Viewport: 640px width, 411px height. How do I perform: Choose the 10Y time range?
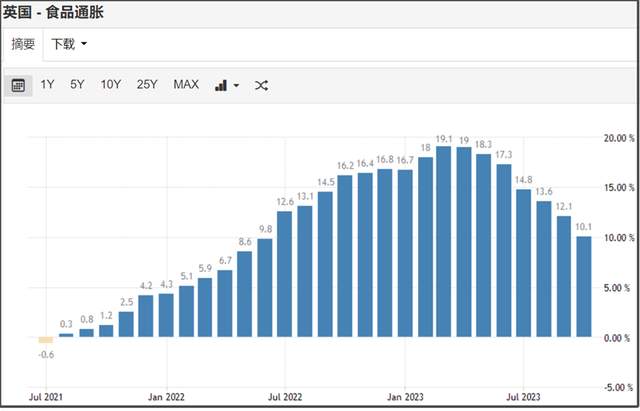(x=110, y=85)
